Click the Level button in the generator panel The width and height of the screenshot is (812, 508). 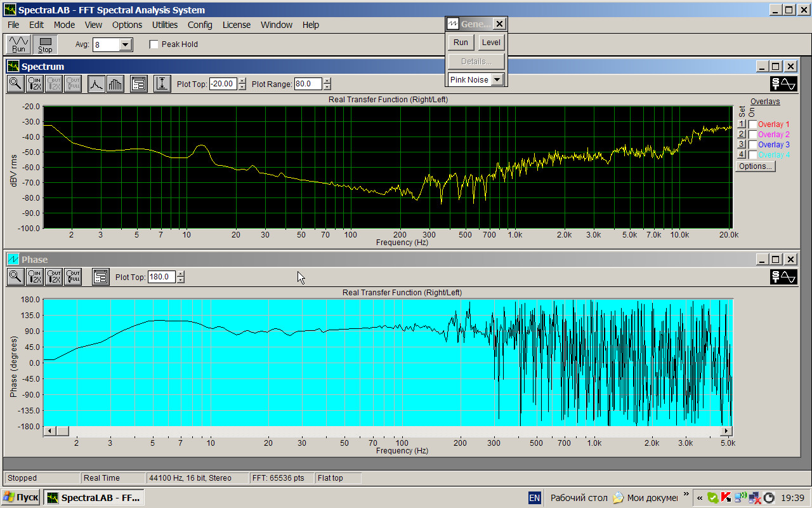coord(490,43)
